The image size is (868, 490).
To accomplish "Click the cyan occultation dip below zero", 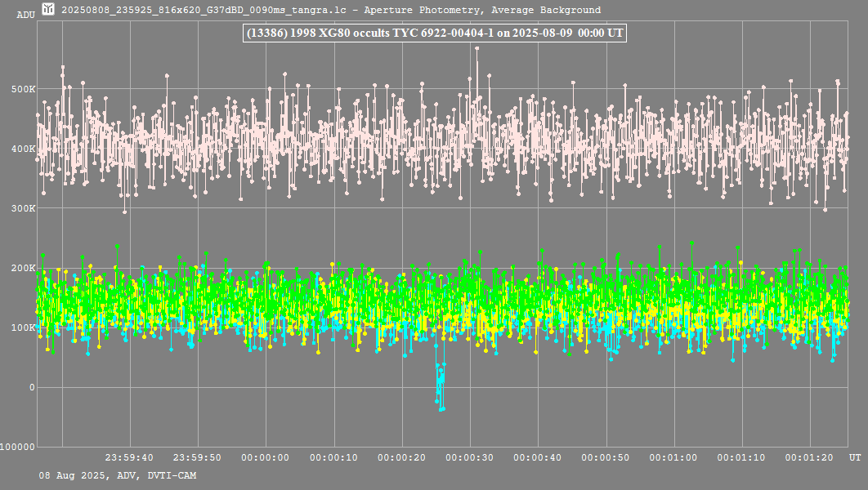I will (440, 387).
